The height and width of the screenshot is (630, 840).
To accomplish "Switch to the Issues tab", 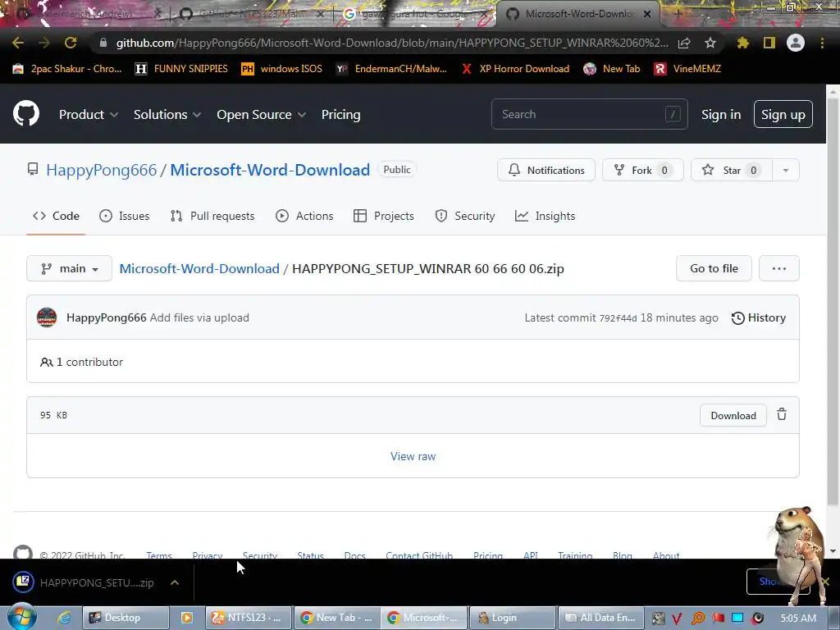I will (125, 216).
